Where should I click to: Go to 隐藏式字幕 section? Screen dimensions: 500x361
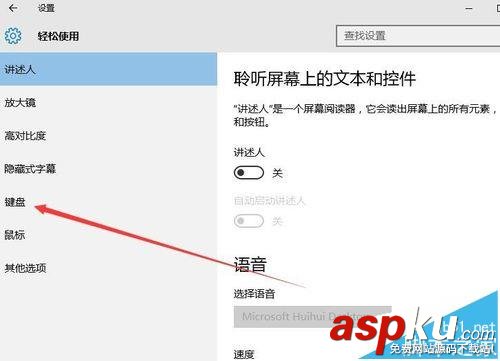(x=108, y=169)
